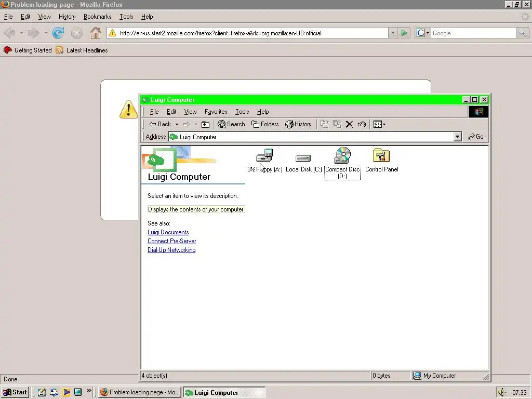Click the Forward arrow in Luigi Computer toolbar
Image resolution: width=532 pixels, height=399 pixels.
coord(187,124)
